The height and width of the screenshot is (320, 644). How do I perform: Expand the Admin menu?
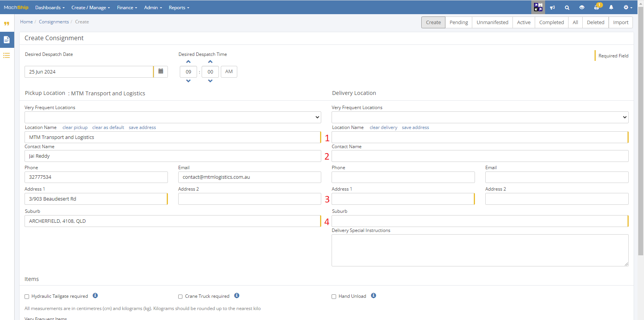tap(153, 7)
